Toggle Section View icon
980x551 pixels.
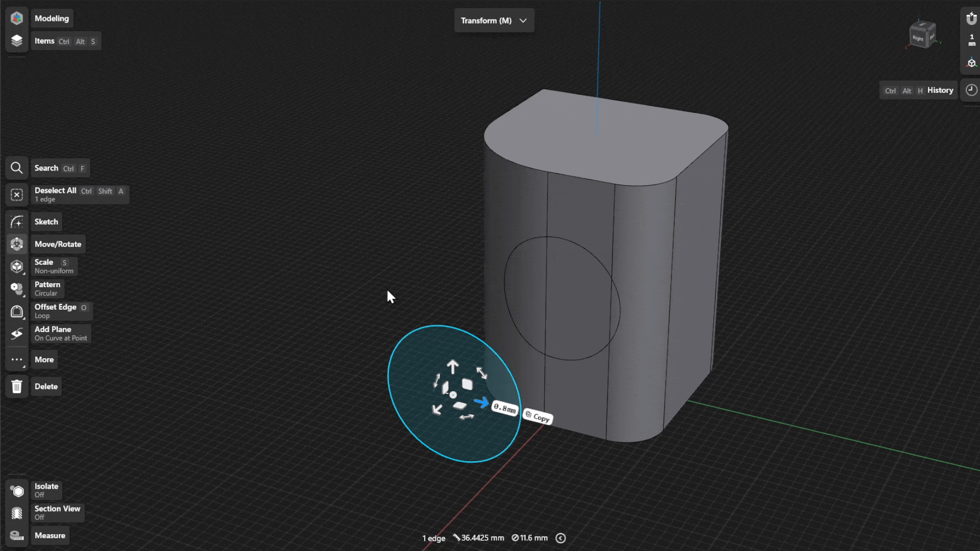(17, 513)
